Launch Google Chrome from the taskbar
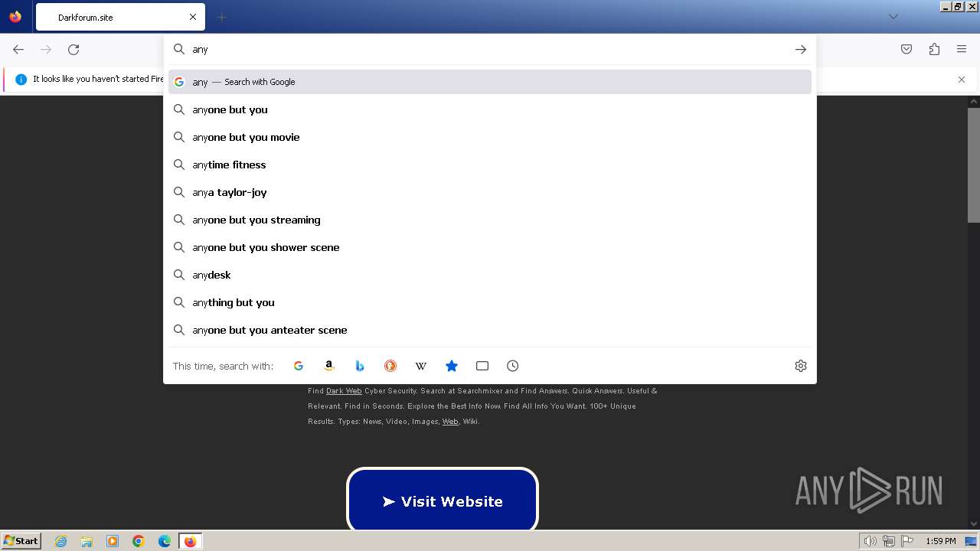Image resolution: width=980 pixels, height=551 pixels. point(139,541)
